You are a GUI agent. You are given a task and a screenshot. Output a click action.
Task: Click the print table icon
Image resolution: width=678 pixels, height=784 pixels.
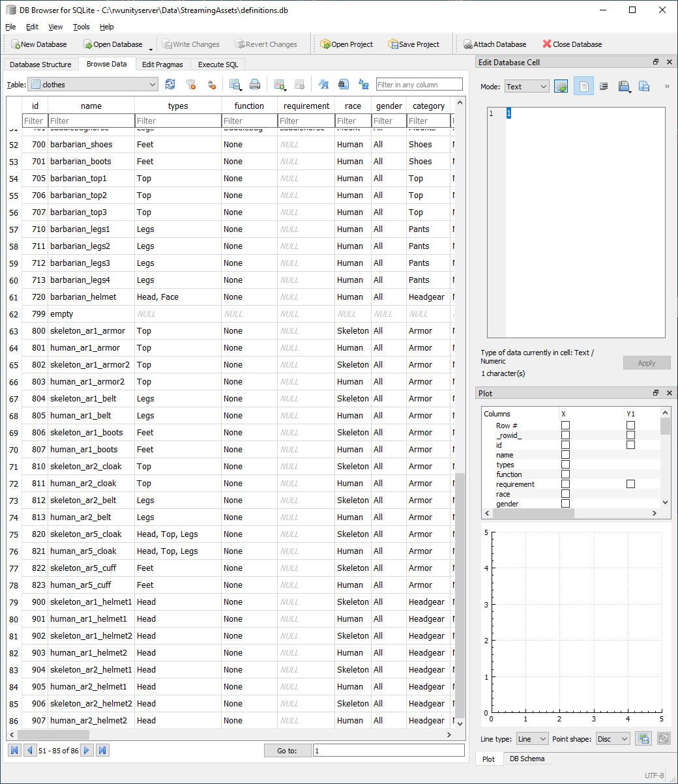[255, 85]
